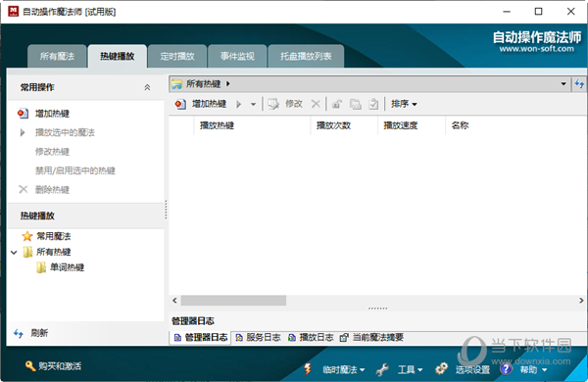
Task: Click the toolbar delete X icon
Action: click(x=316, y=104)
